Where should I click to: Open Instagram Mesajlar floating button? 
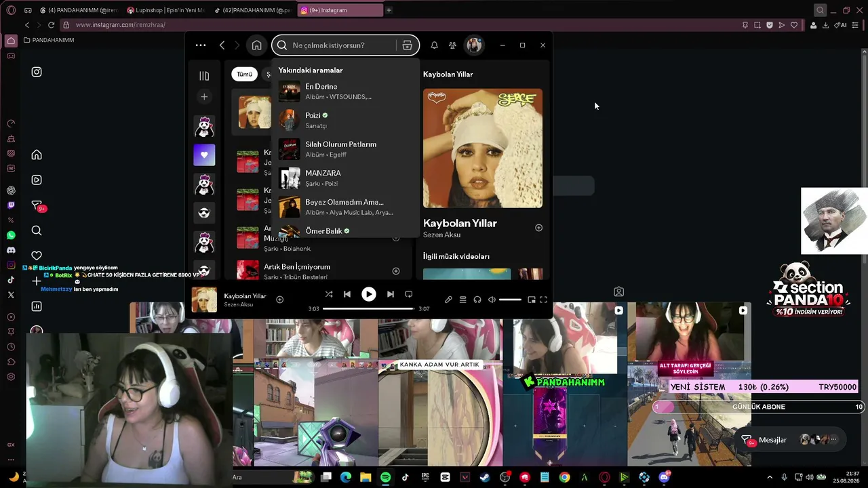[x=792, y=440]
